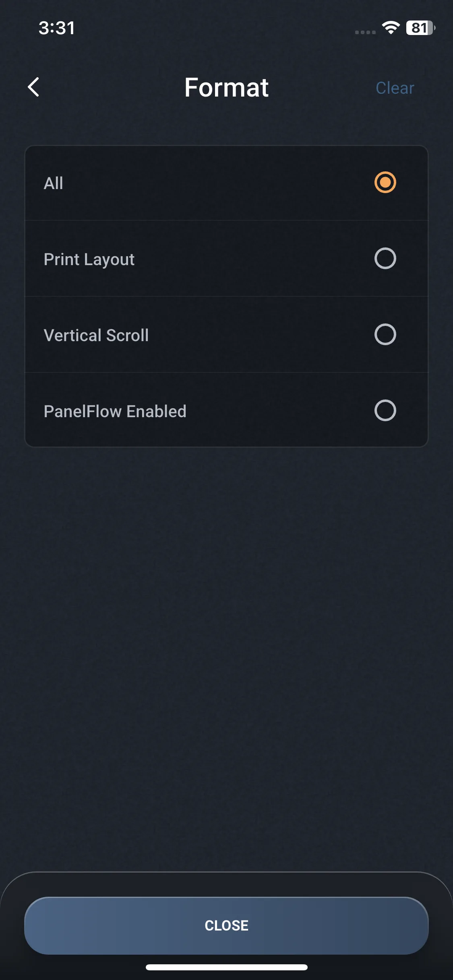Select the Vertical Scroll radio button
The width and height of the screenshot is (453, 980).
(385, 334)
